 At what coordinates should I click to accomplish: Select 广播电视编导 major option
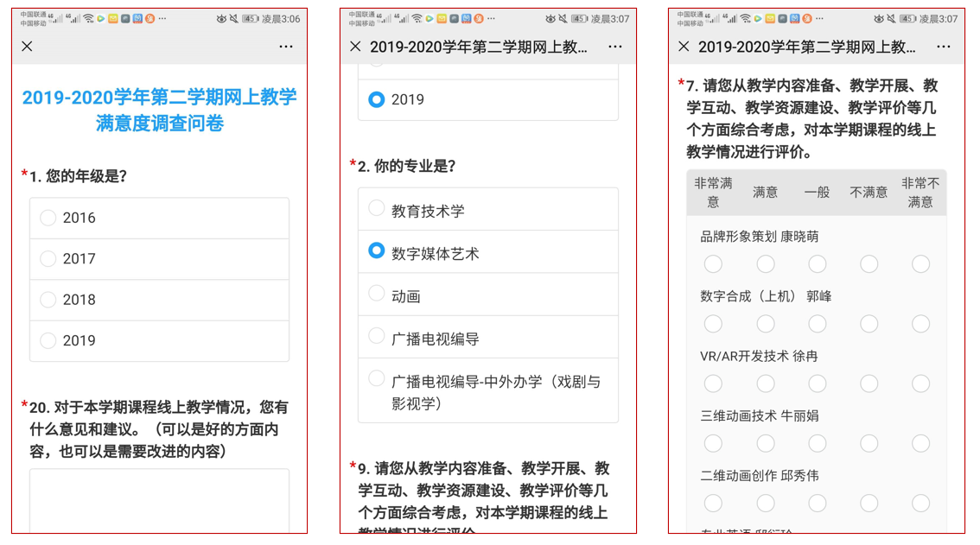[x=377, y=337]
